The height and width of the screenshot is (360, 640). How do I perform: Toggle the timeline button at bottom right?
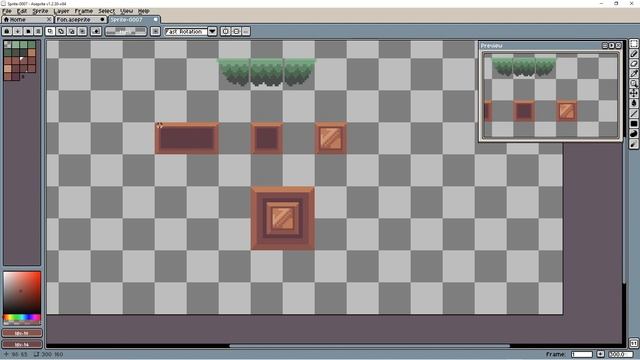633,343
